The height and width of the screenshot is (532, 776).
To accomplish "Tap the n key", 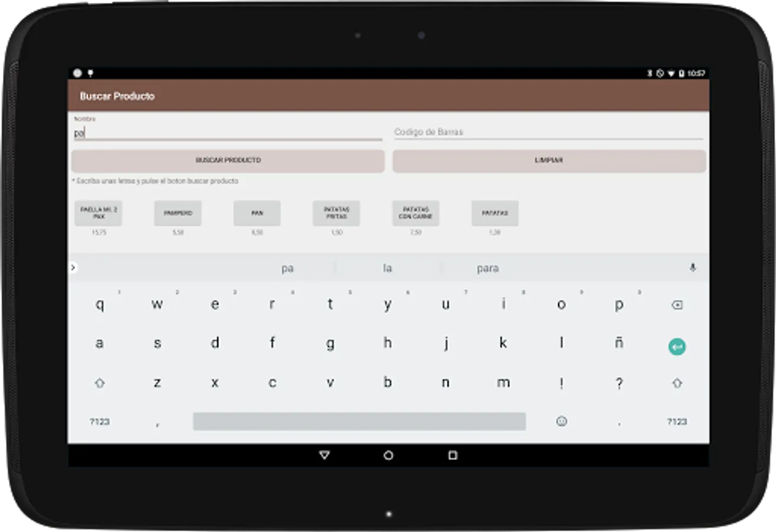I will coord(446,383).
